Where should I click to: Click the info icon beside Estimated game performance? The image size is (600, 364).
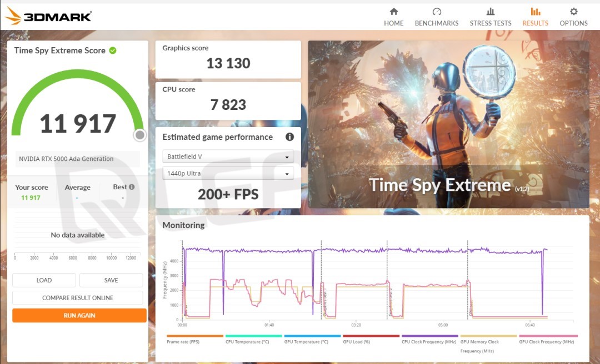(x=289, y=137)
